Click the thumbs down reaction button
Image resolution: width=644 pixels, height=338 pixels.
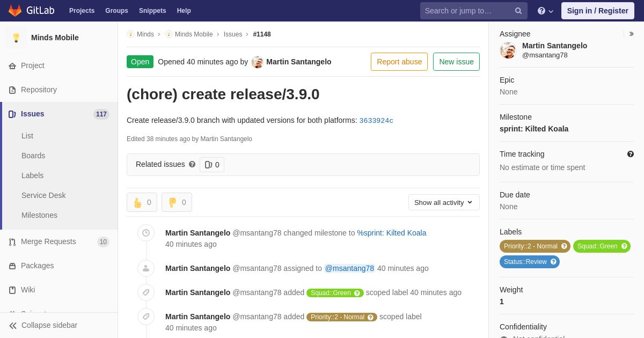tap(177, 202)
